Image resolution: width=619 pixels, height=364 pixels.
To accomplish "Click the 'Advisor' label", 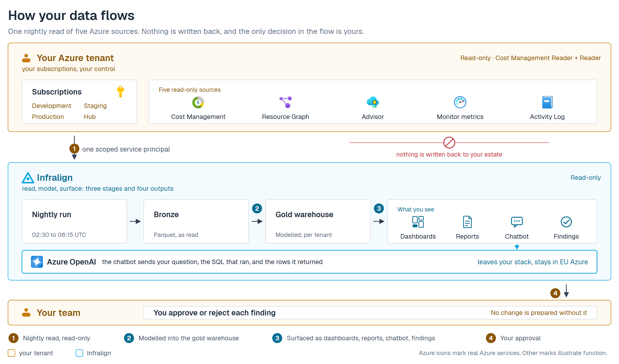I will pyautogui.click(x=373, y=117).
